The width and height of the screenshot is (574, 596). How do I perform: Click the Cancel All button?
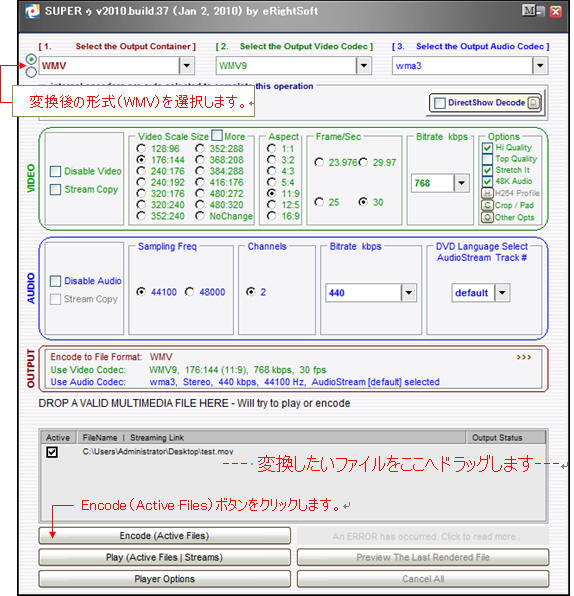pos(423,579)
